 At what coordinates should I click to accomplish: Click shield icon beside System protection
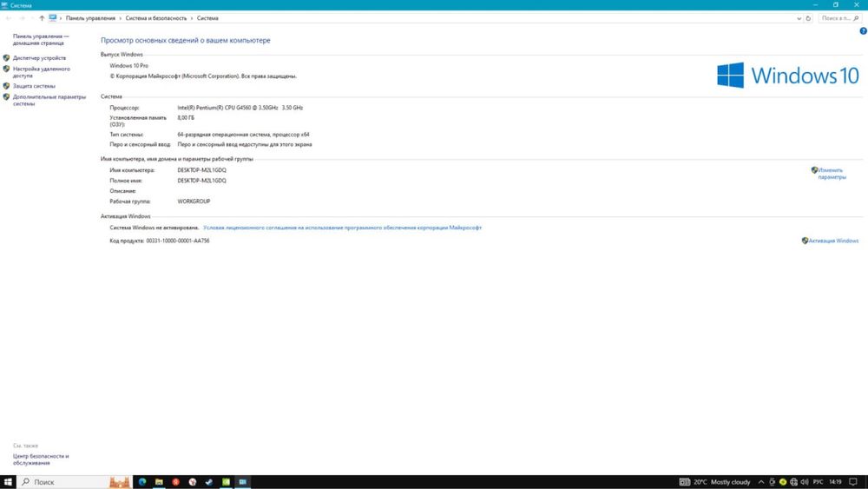pos(7,86)
